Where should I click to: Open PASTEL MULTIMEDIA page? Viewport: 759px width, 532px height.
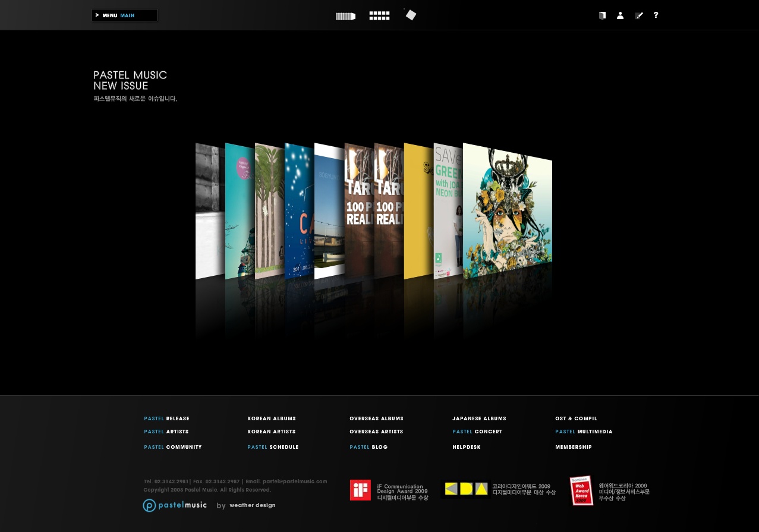584,432
